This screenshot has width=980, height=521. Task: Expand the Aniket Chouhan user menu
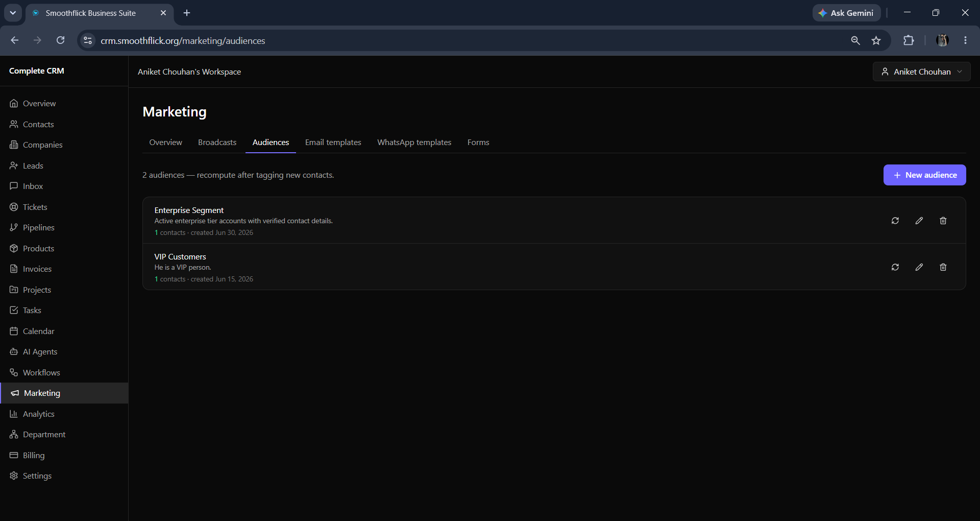(922, 72)
